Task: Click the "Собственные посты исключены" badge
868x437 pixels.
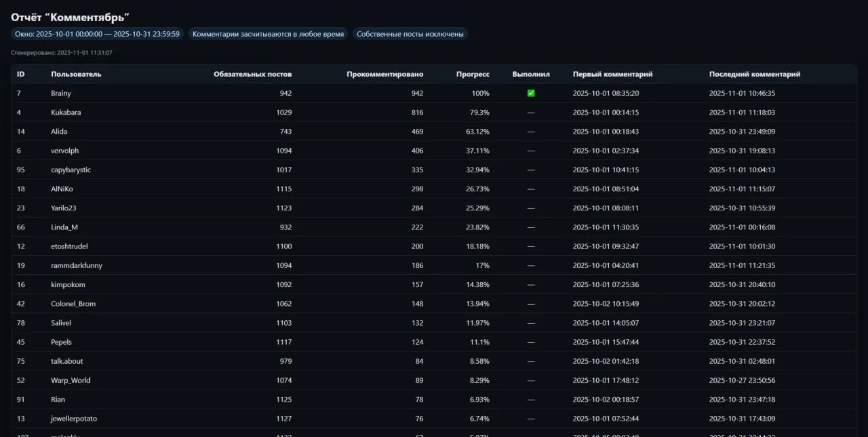Action: [x=410, y=34]
